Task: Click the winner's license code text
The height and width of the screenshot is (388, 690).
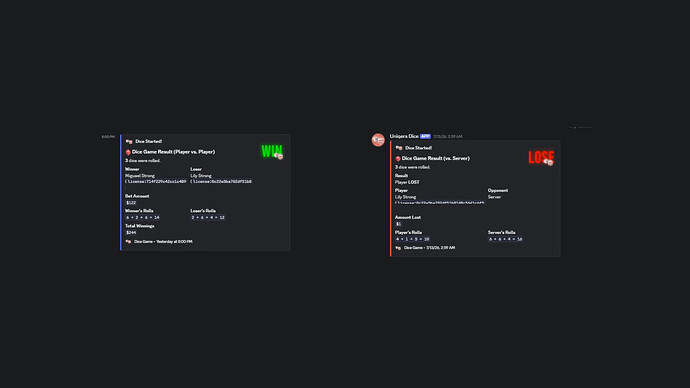Action: [x=156, y=181]
